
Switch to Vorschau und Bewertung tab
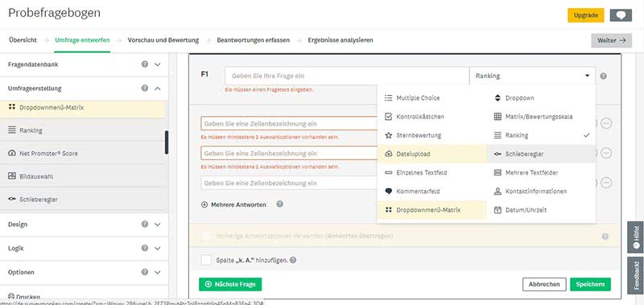(163, 40)
